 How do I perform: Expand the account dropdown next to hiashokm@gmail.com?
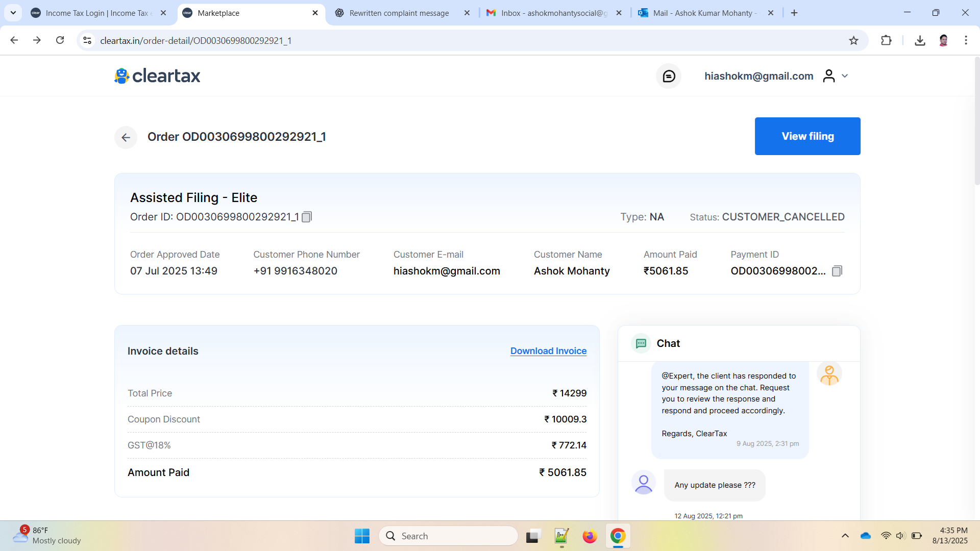pos(845,76)
